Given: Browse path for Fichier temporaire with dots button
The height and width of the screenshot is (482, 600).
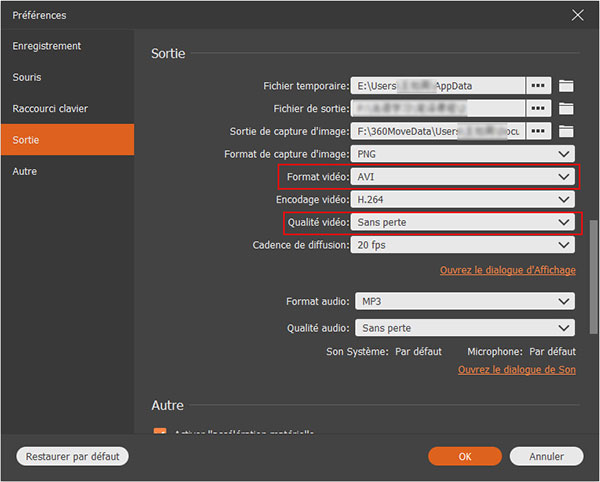Looking at the screenshot, I should pyautogui.click(x=538, y=86).
